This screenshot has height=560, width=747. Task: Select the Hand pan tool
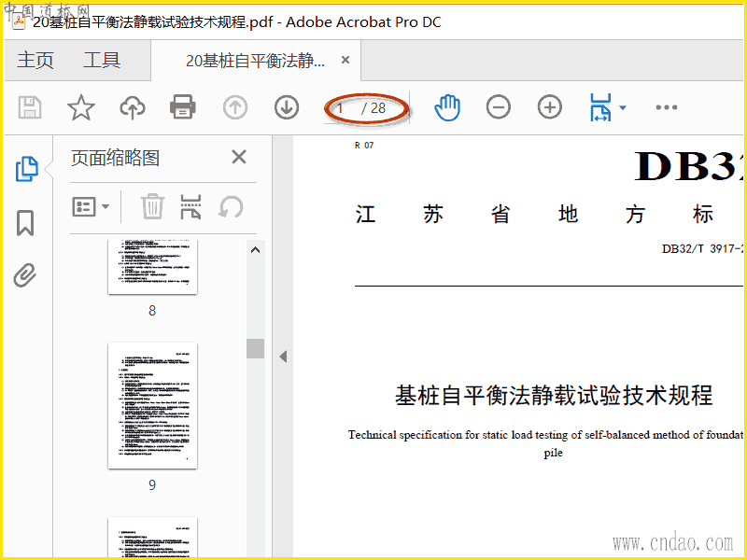(x=447, y=107)
